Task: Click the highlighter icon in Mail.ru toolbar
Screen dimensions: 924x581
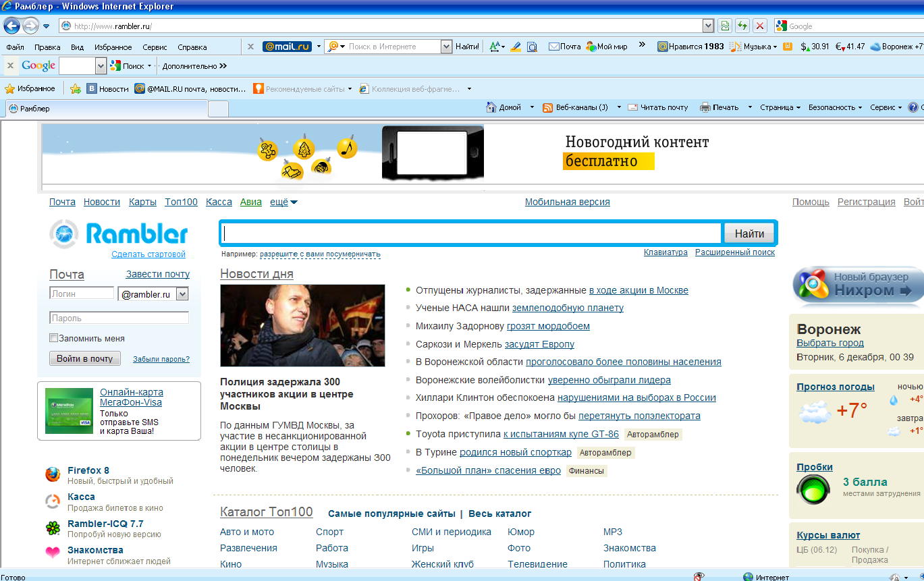Action: tap(516, 47)
